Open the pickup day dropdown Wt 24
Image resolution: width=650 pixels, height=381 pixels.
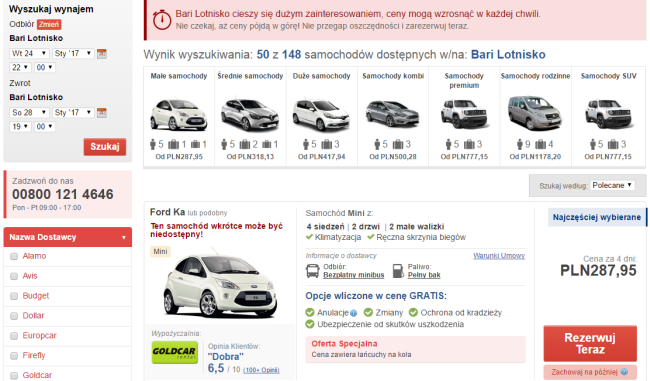click(x=29, y=53)
